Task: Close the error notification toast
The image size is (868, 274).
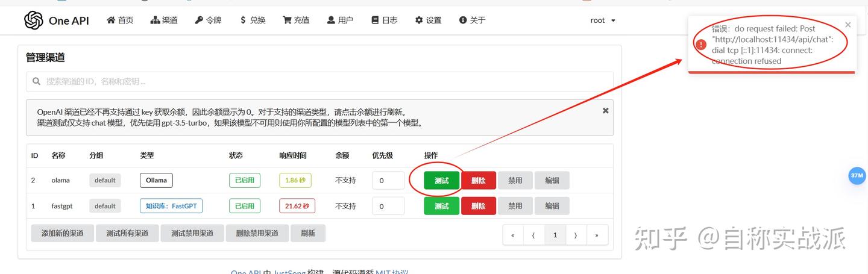Action: [848, 25]
